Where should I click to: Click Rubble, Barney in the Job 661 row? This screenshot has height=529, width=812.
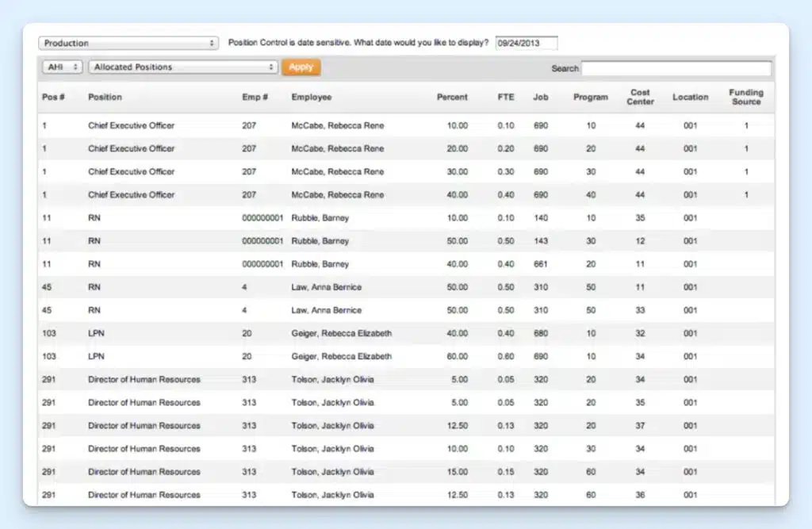click(320, 264)
